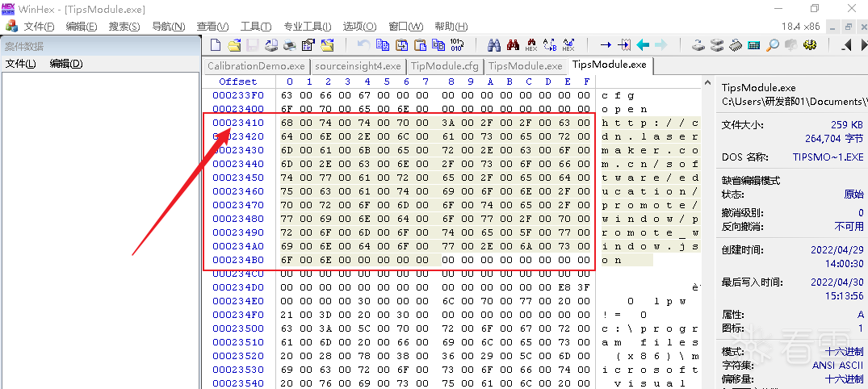Open the 帮助(H) menu
The width and height of the screenshot is (868, 389).
pos(451,27)
